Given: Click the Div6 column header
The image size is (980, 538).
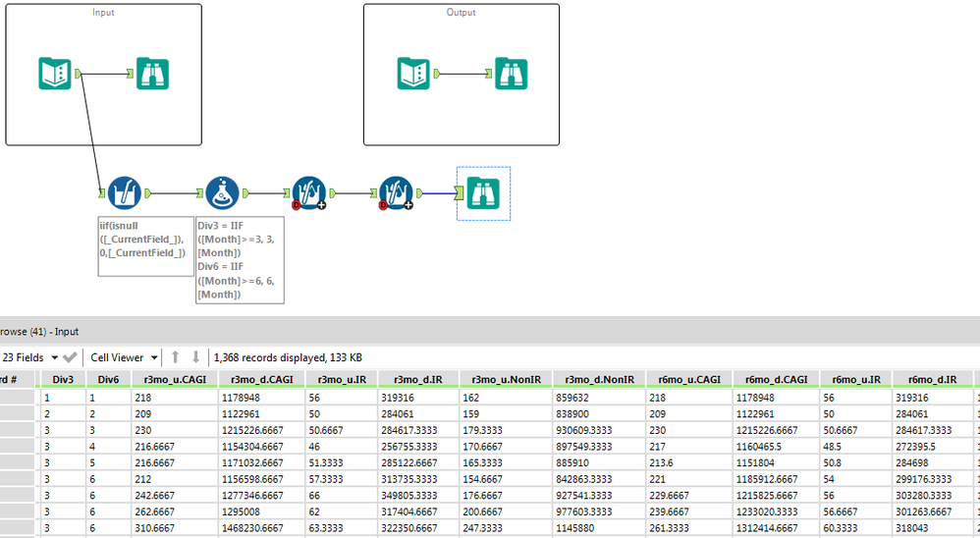Looking at the screenshot, I should pos(109,379).
